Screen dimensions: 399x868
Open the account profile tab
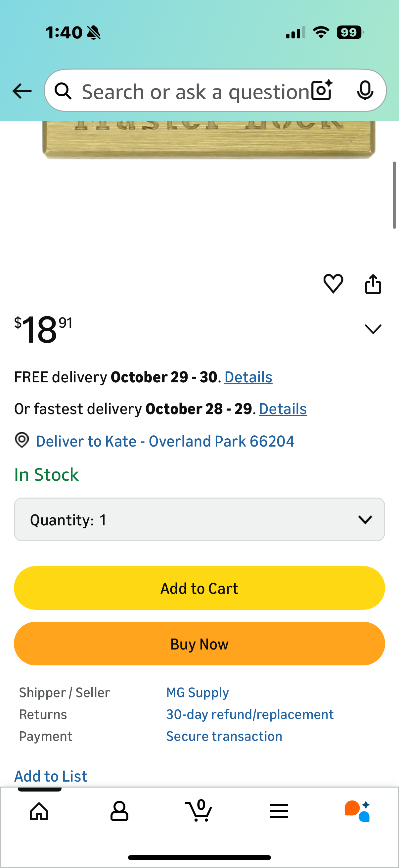(x=119, y=811)
